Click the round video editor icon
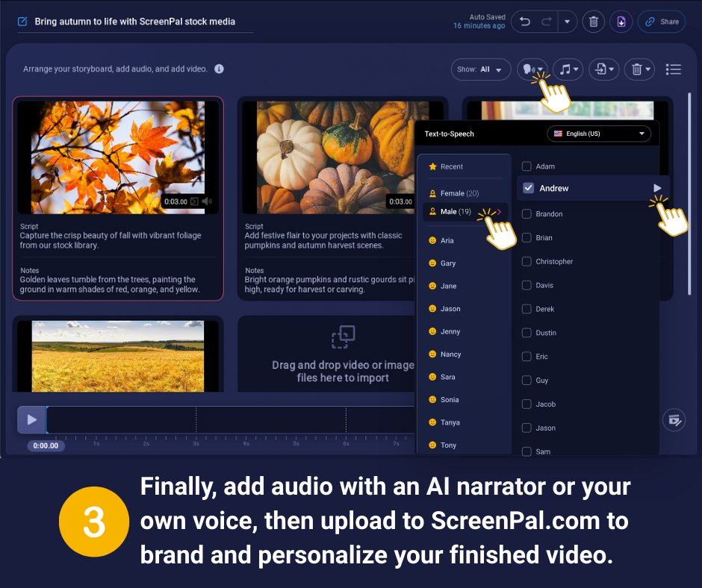The width and height of the screenshot is (702, 588). pyautogui.click(x=674, y=420)
